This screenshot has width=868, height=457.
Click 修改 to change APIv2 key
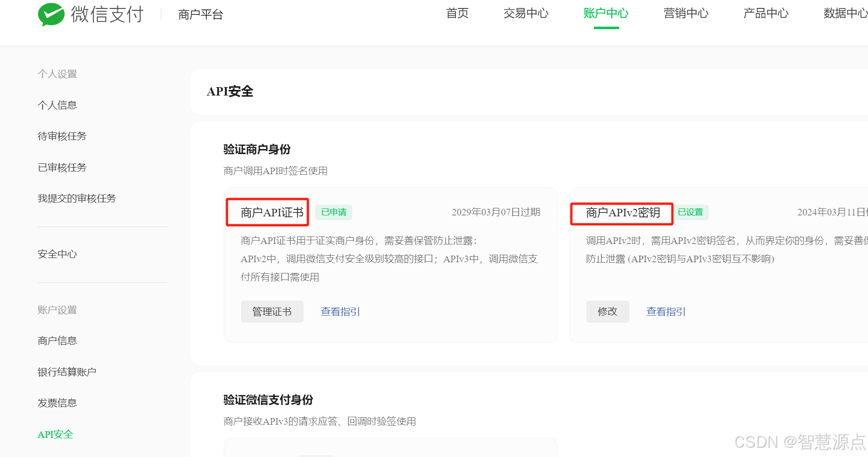pos(607,311)
